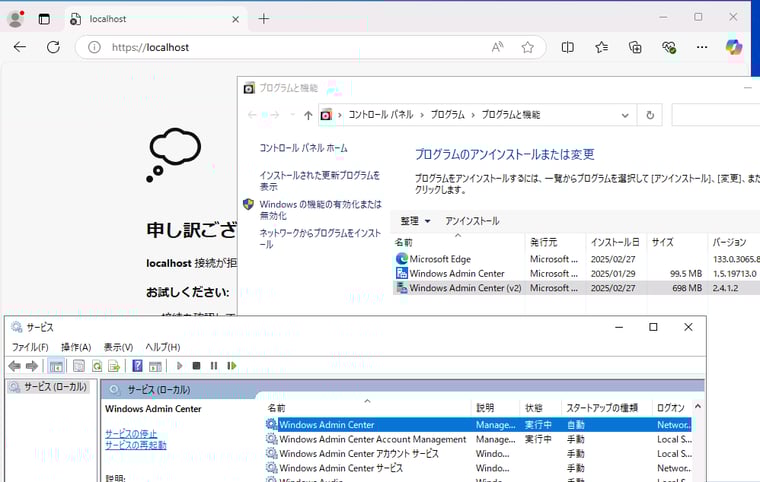Sort programs by 発行元 column header

coord(554,242)
